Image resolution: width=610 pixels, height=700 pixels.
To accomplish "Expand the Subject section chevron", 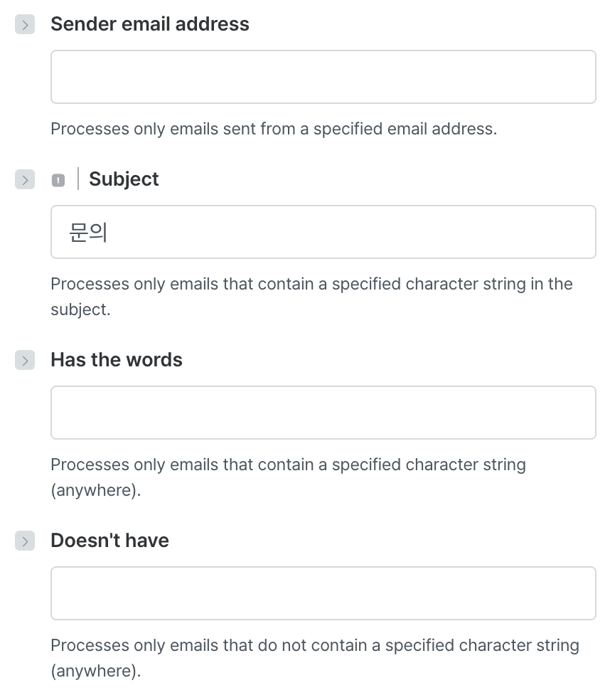I will click(25, 180).
